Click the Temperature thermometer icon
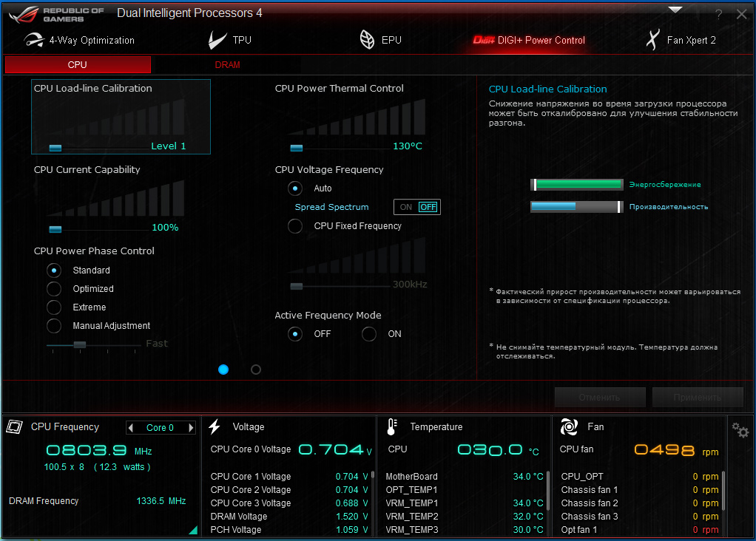This screenshot has width=756, height=541. point(393,426)
